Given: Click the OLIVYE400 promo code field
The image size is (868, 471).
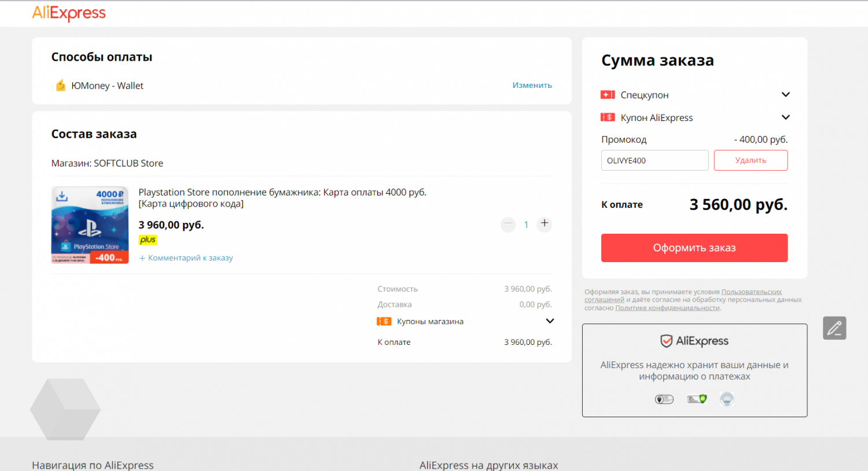Looking at the screenshot, I should [x=654, y=160].
